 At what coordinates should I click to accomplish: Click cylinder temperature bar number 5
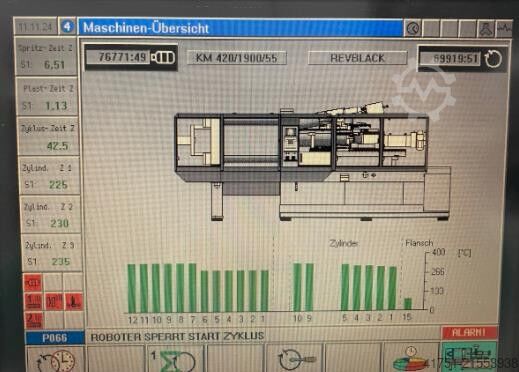[345, 287]
